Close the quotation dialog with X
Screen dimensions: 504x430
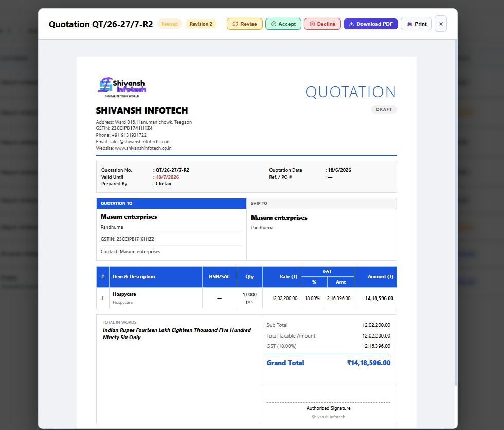click(441, 24)
